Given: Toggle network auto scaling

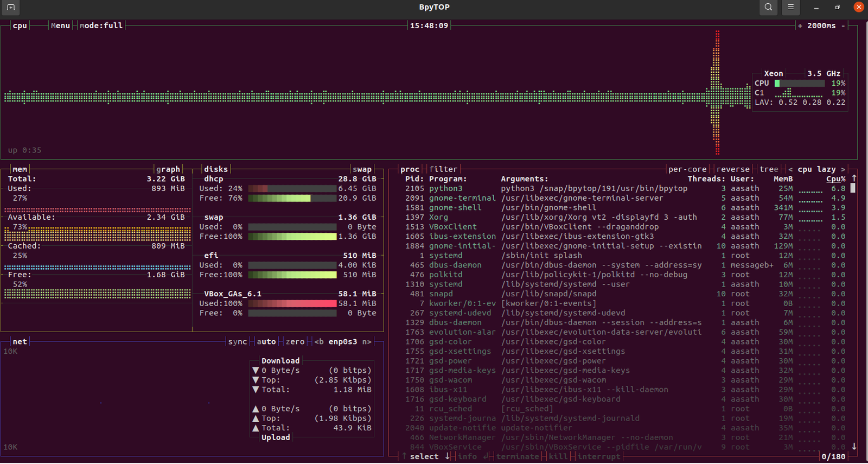Looking at the screenshot, I should click(x=266, y=342).
